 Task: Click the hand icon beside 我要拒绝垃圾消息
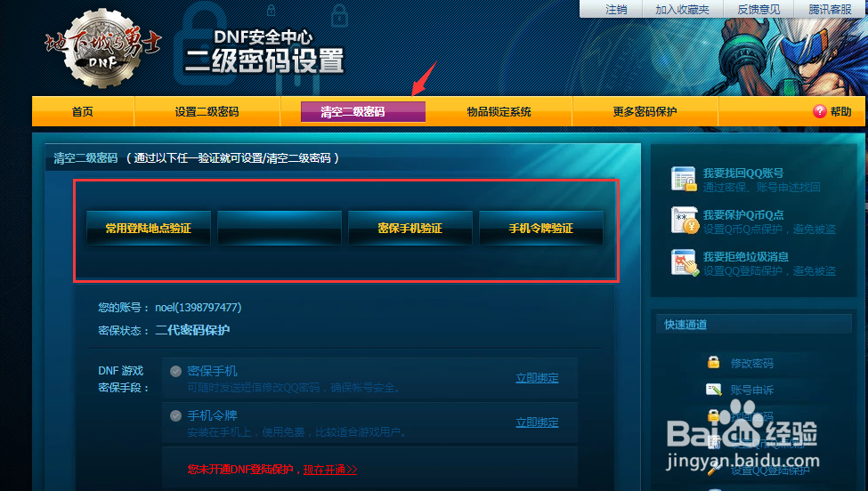point(685,262)
